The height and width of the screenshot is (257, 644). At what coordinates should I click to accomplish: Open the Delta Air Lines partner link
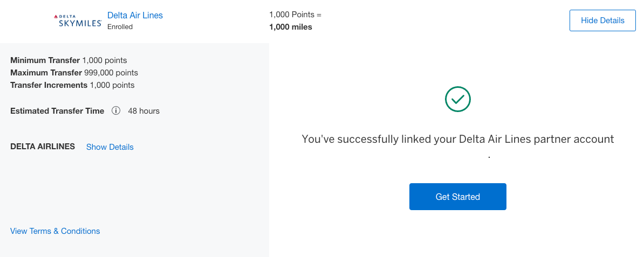(x=135, y=15)
